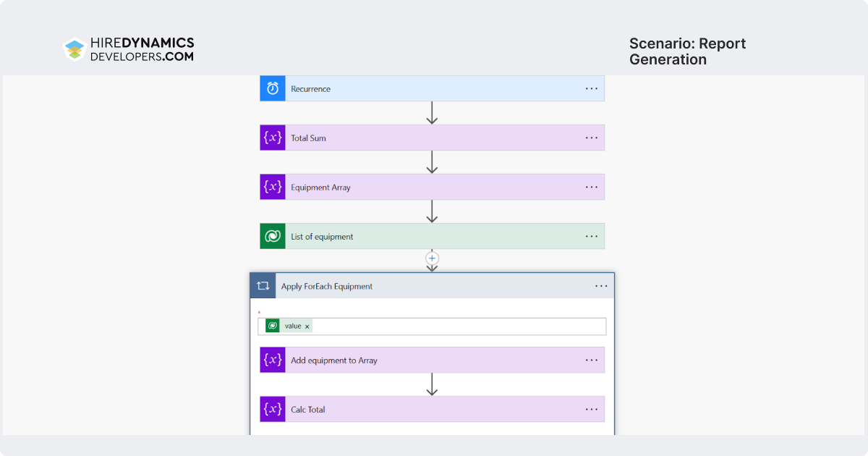868x456 pixels.
Task: Open the Apply ForEach Equipment ellipsis menu
Action: point(601,286)
